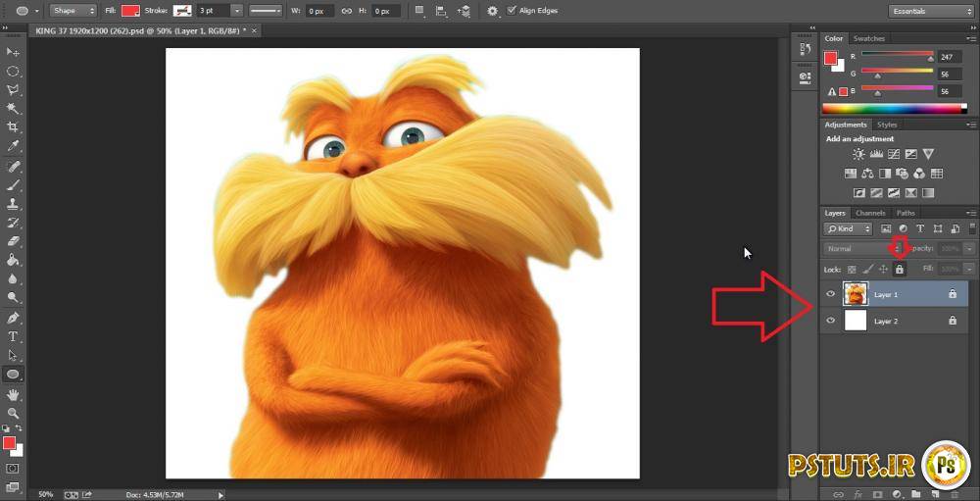Viewport: 980px width, 501px height.
Task: Open the stroke line style dropdown
Action: click(x=266, y=11)
